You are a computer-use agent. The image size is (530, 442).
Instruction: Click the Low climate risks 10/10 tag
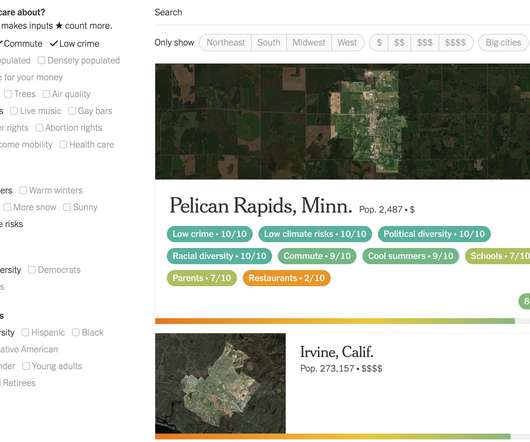coord(315,234)
